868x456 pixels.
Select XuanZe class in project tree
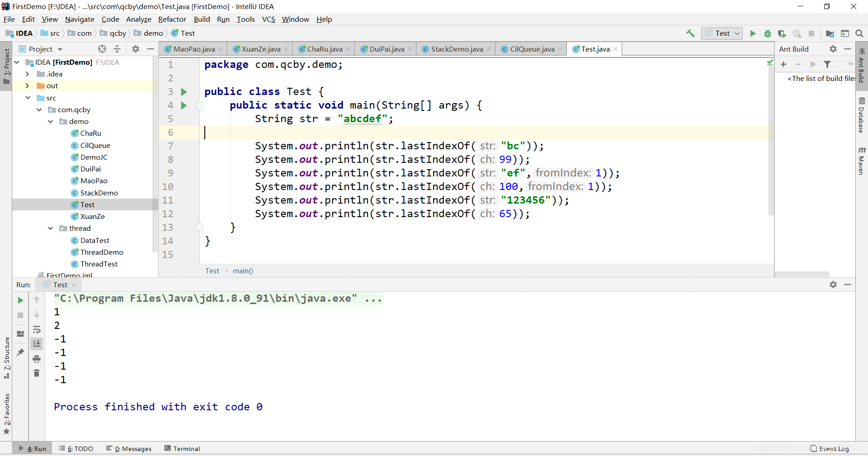coord(92,216)
